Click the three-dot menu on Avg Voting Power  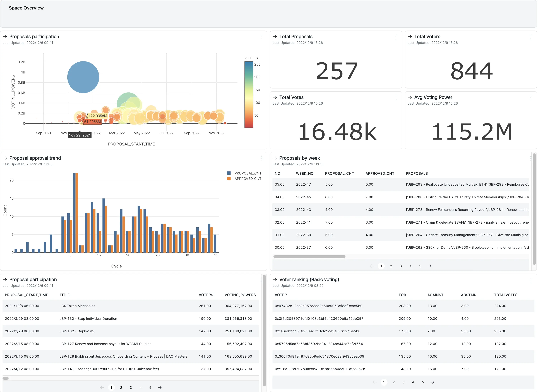pyautogui.click(x=531, y=97)
